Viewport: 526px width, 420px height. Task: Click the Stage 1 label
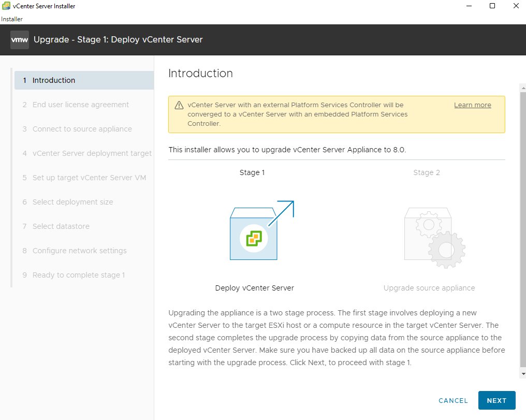pos(252,172)
